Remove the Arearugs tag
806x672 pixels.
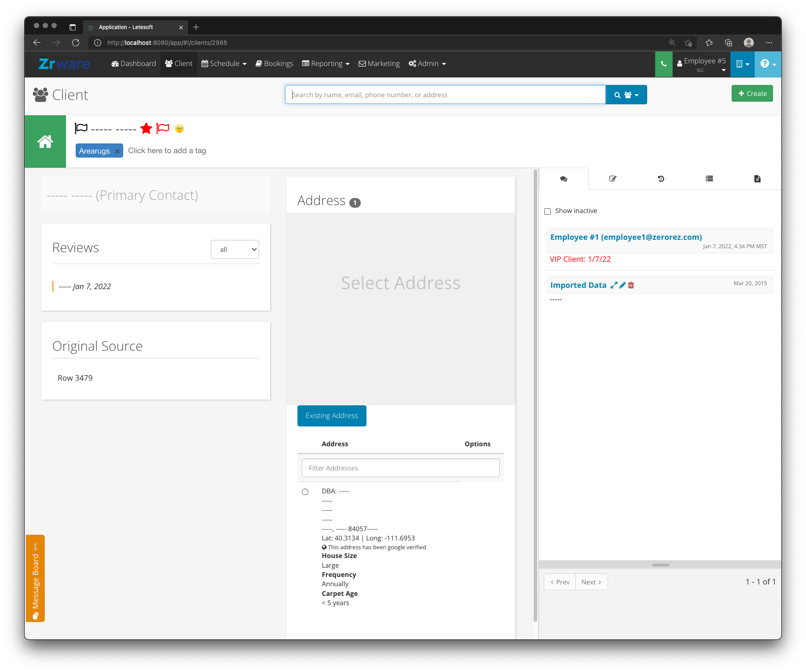click(x=117, y=151)
